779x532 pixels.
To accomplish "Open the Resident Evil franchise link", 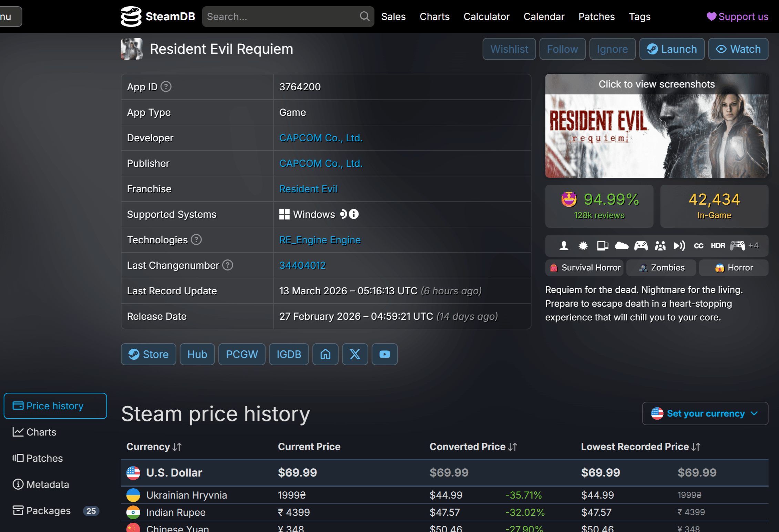I will click(x=308, y=189).
